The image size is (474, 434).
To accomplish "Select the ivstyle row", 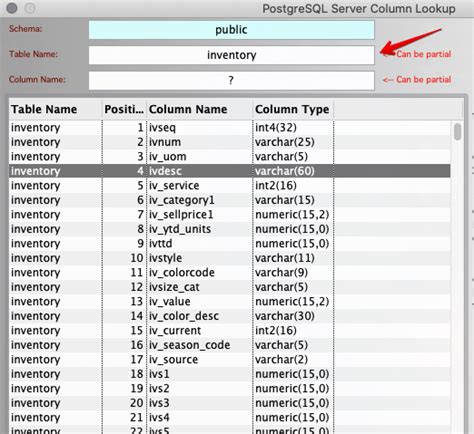I will click(x=229, y=258).
